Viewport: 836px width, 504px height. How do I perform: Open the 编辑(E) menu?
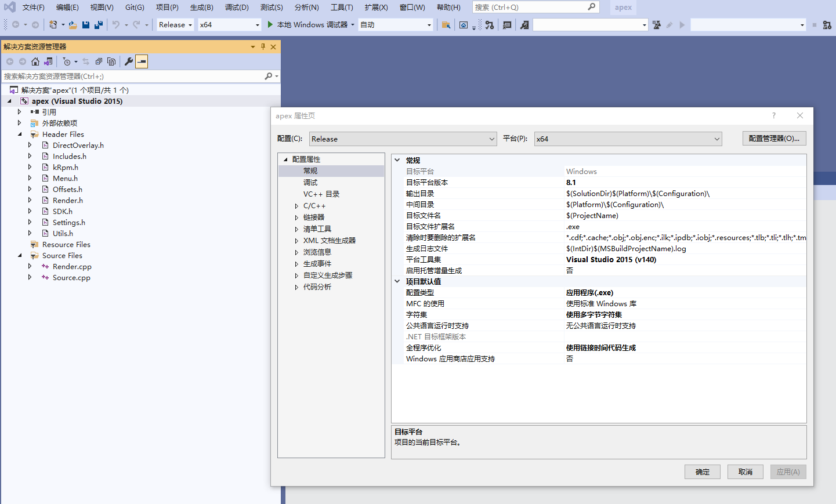(67, 7)
